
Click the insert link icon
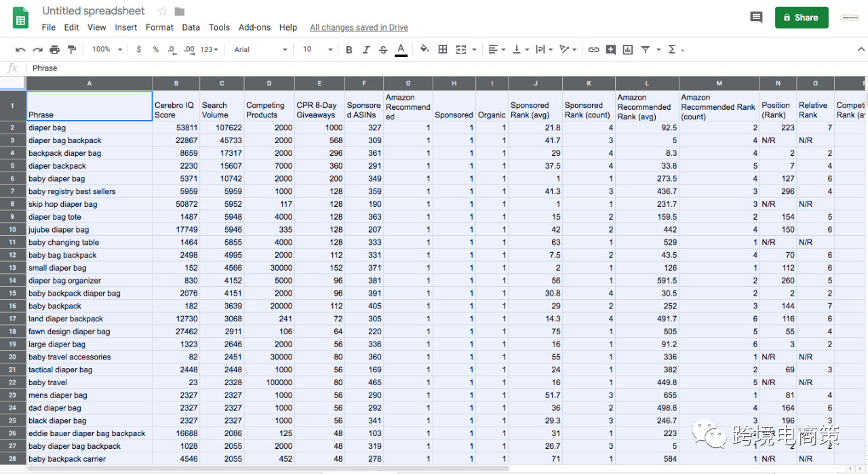coord(594,50)
